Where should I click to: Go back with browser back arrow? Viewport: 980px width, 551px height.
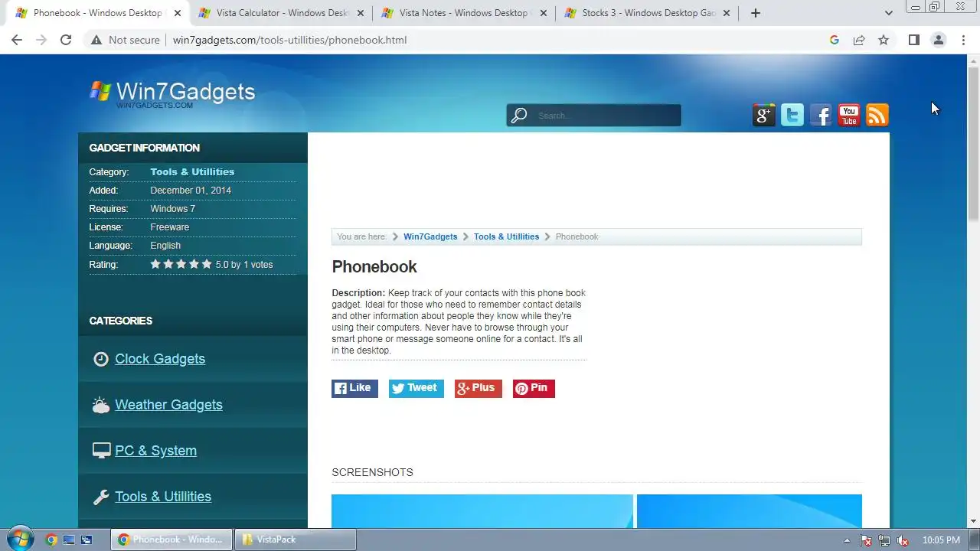click(x=17, y=40)
